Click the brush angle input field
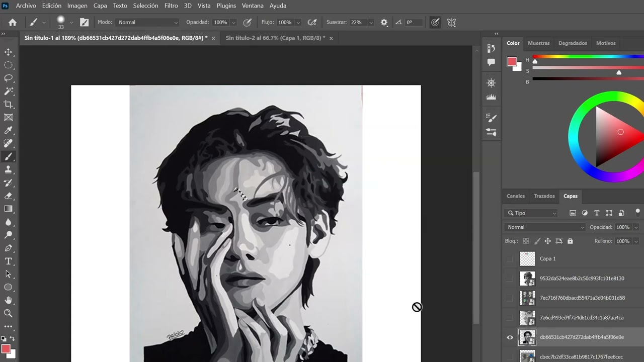Screen dimensions: 644x362 coord(414,22)
